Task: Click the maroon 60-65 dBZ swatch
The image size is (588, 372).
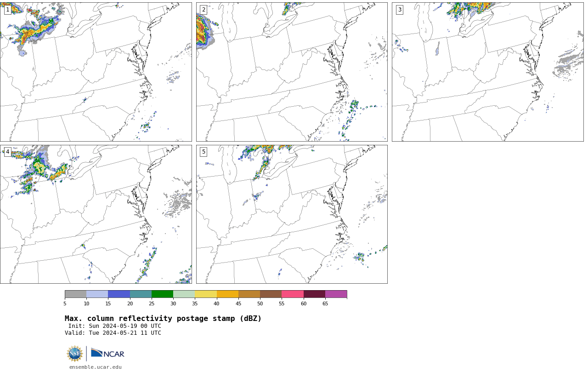Action: coord(314,294)
